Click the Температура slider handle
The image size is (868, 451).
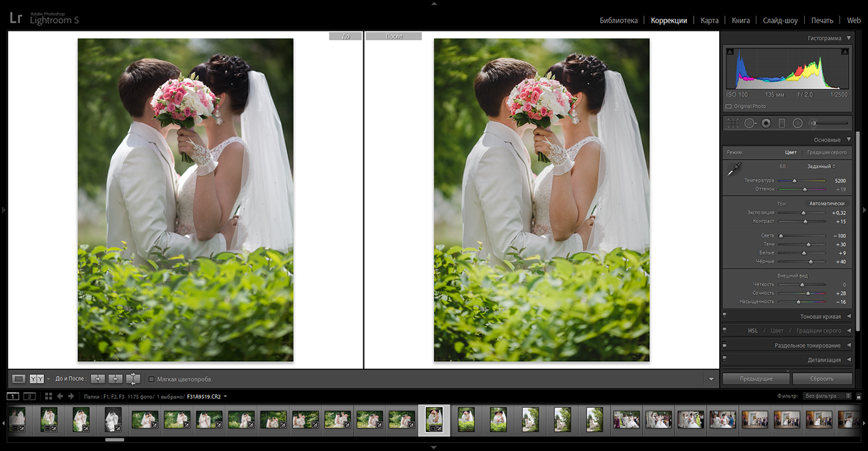794,181
